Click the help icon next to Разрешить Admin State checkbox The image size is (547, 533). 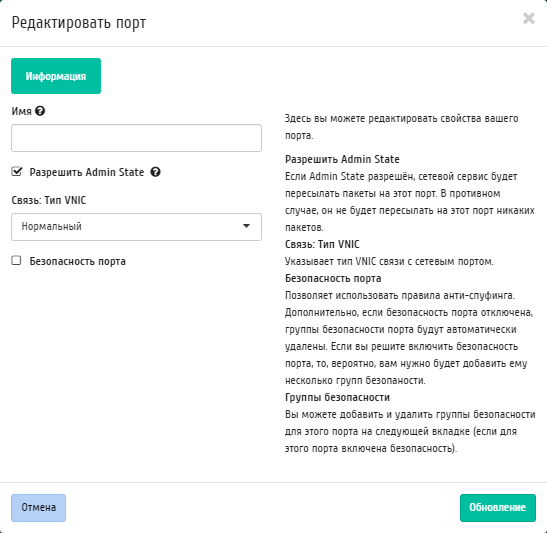156,172
